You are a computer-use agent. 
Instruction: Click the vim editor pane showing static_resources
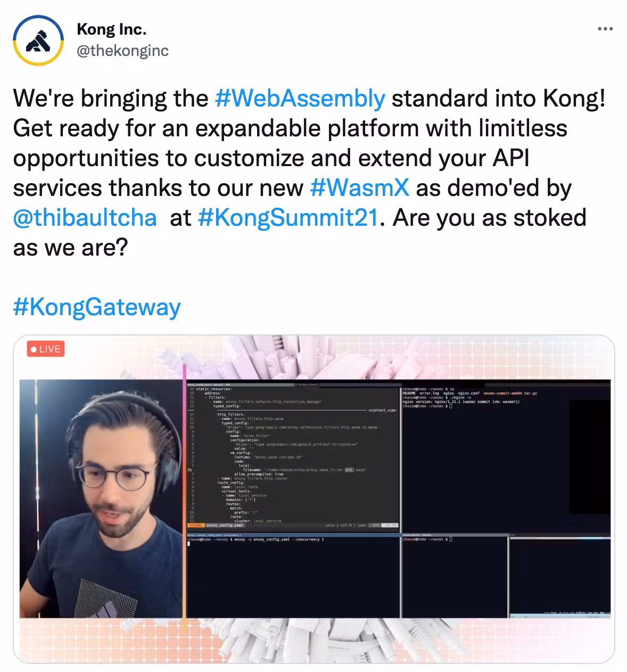(293, 455)
